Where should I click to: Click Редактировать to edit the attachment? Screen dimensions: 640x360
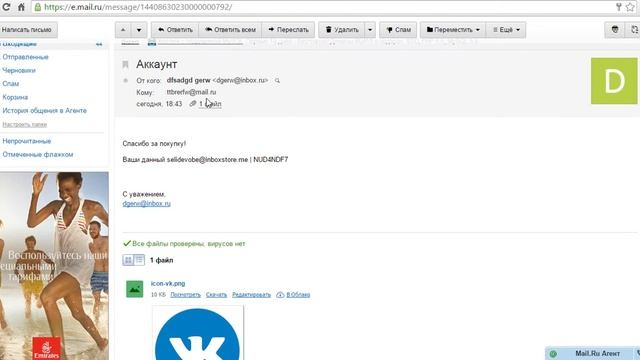[251, 295]
